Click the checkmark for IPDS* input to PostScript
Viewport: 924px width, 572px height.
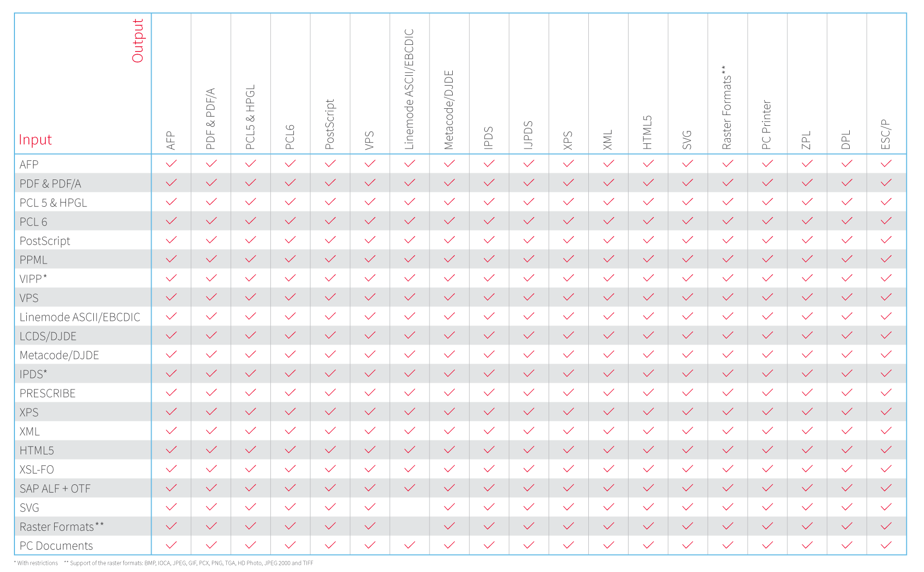pos(330,373)
